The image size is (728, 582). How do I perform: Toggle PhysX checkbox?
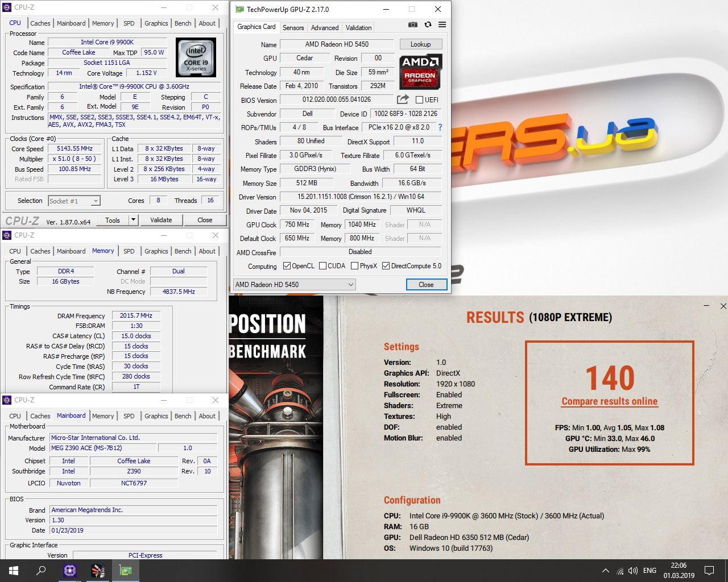tap(354, 266)
